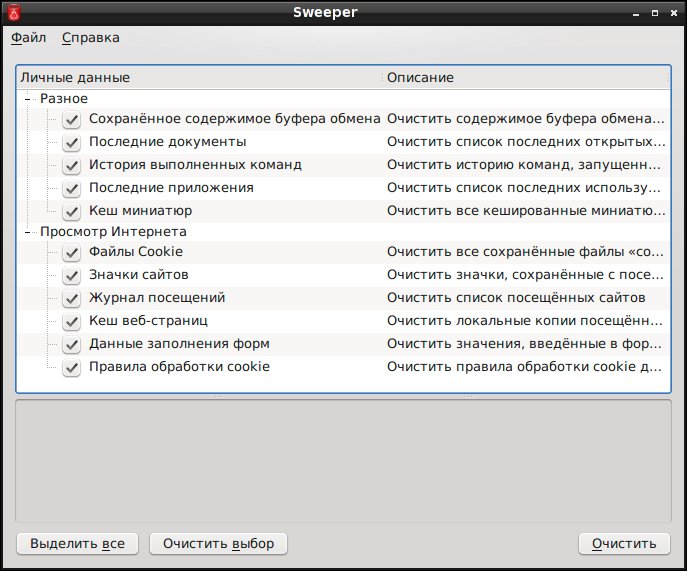
Task: Click description Очистить локальные копии посещённых
Action: pos(525,321)
